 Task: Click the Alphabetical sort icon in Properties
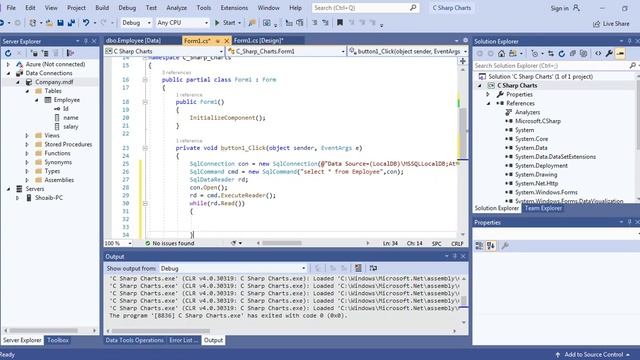pyautogui.click(x=491, y=246)
